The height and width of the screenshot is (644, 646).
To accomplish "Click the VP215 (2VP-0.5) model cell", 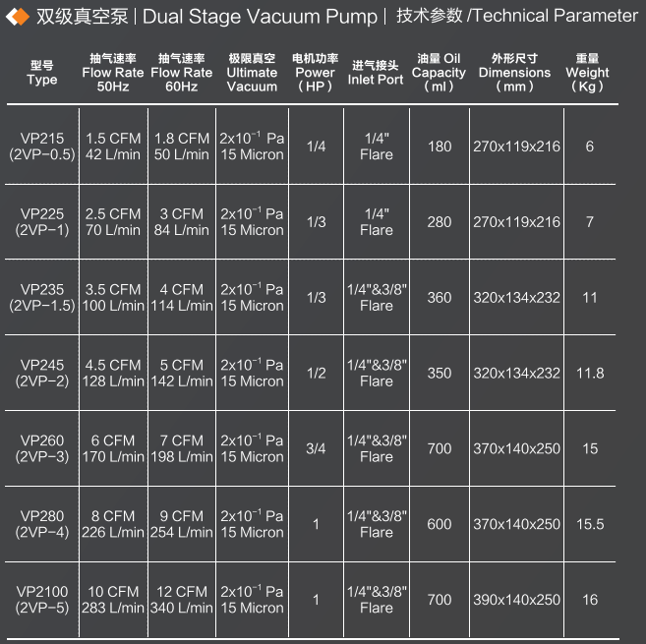I will coord(42,146).
